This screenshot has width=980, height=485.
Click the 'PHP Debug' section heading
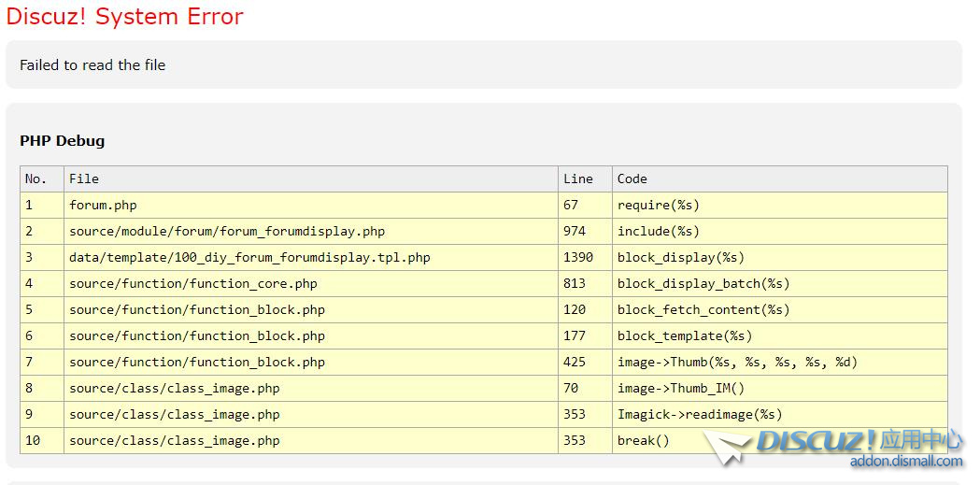pos(63,140)
